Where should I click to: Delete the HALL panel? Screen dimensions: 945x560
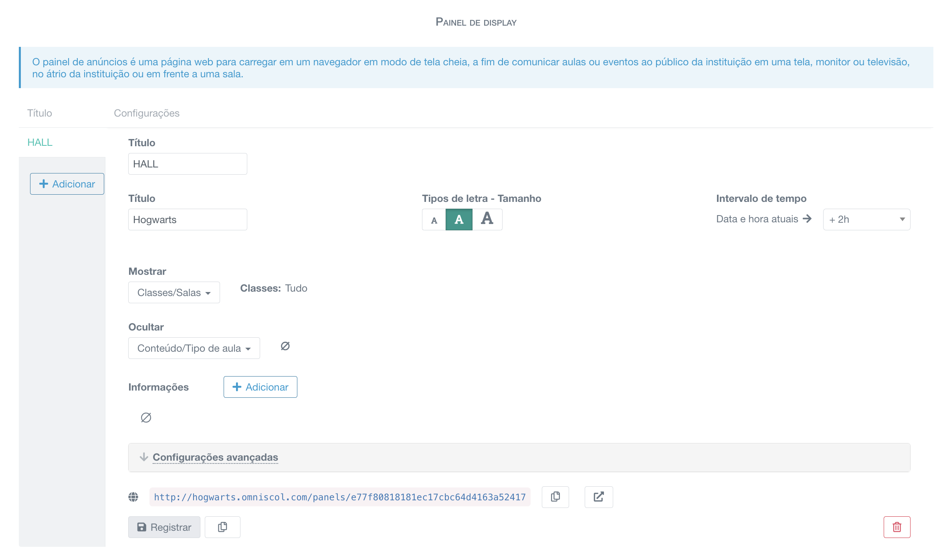[x=897, y=527]
